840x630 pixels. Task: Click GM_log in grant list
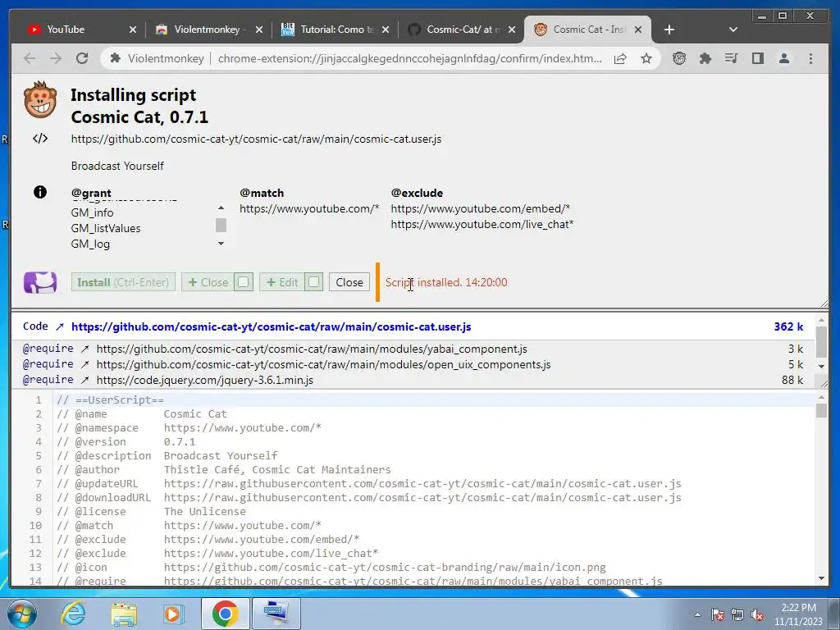coord(90,244)
